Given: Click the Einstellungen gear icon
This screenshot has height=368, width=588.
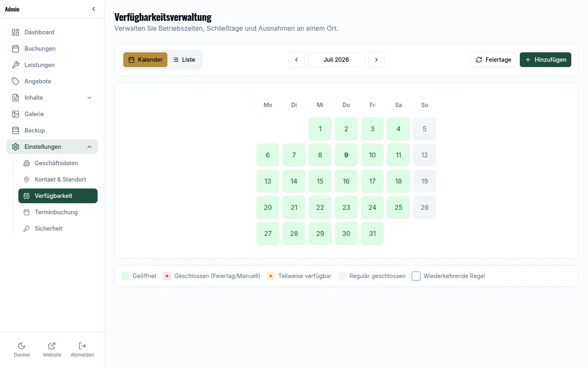Looking at the screenshot, I should (16, 147).
